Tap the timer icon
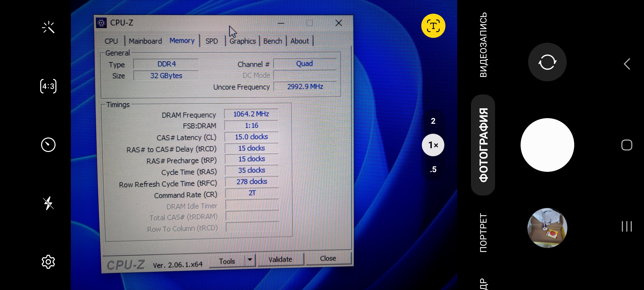This screenshot has height=290, width=644. click(x=48, y=145)
